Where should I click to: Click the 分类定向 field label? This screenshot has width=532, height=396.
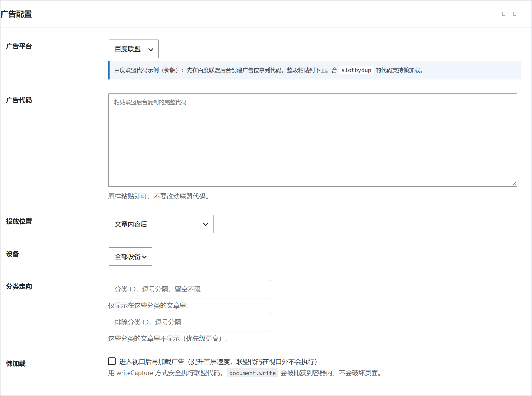[19, 287]
